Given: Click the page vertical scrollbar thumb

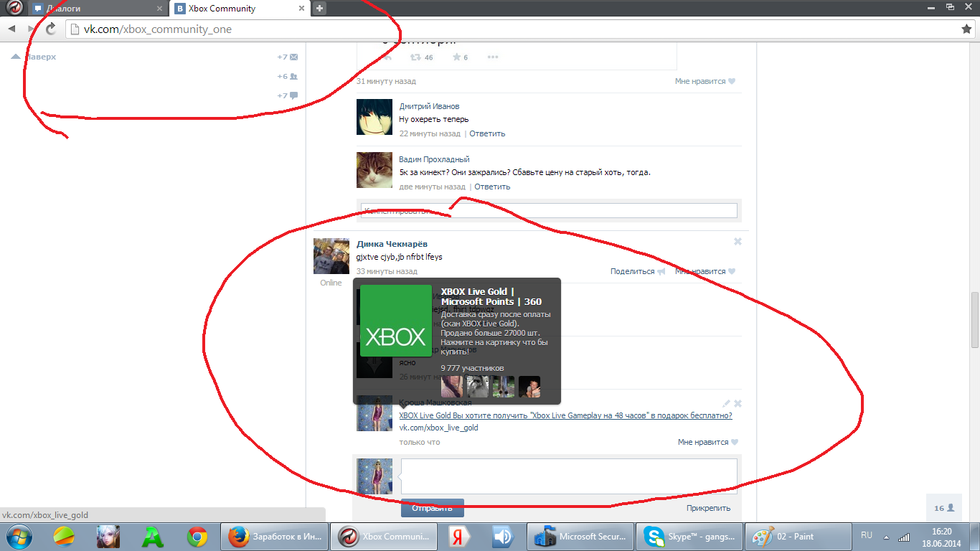Looking at the screenshot, I should 974,321.
